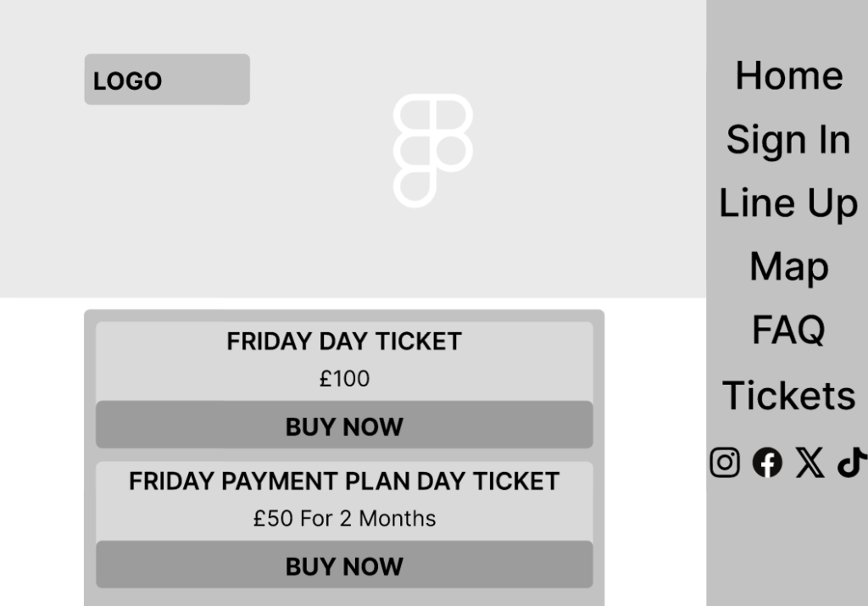Click the TikTok social icon
The height and width of the screenshot is (606, 868).
(852, 463)
